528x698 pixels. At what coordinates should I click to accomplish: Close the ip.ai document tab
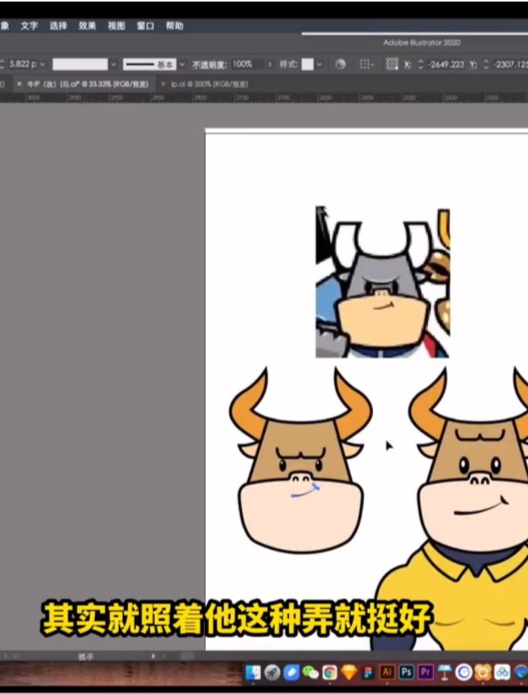coord(163,84)
